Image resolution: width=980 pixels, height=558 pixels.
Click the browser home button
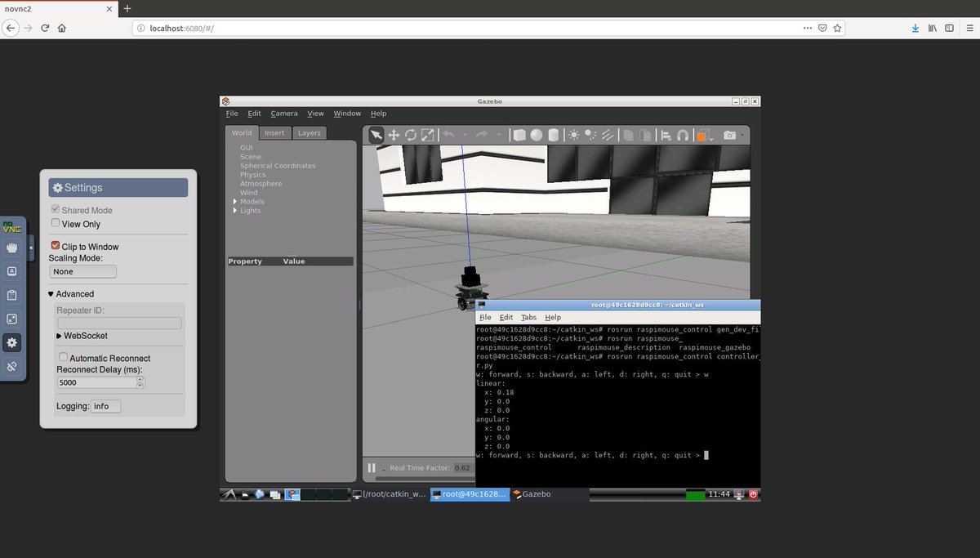pos(62,28)
